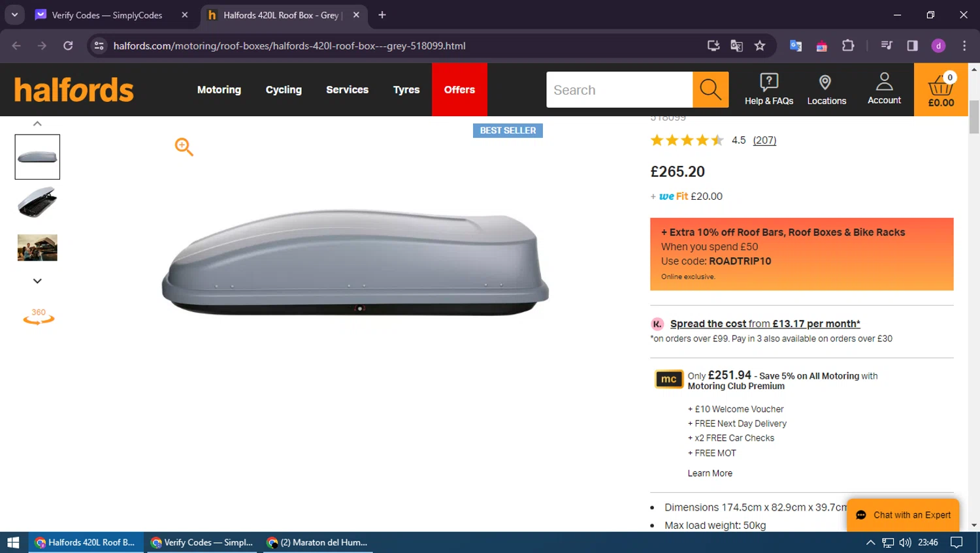Click the orange search magnifier button
The width and height of the screenshot is (980, 553).
[x=710, y=89]
